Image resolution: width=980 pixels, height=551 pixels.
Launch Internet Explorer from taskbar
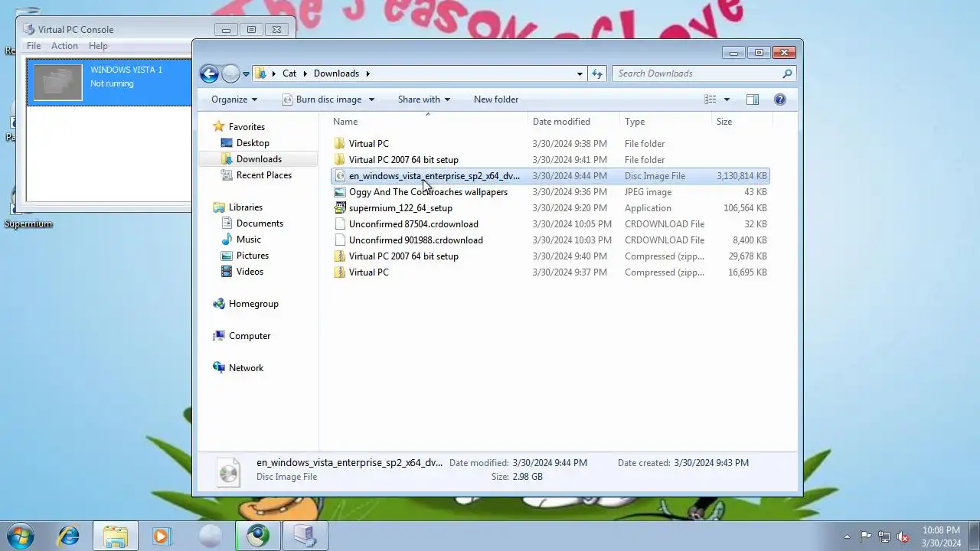pyautogui.click(x=69, y=536)
